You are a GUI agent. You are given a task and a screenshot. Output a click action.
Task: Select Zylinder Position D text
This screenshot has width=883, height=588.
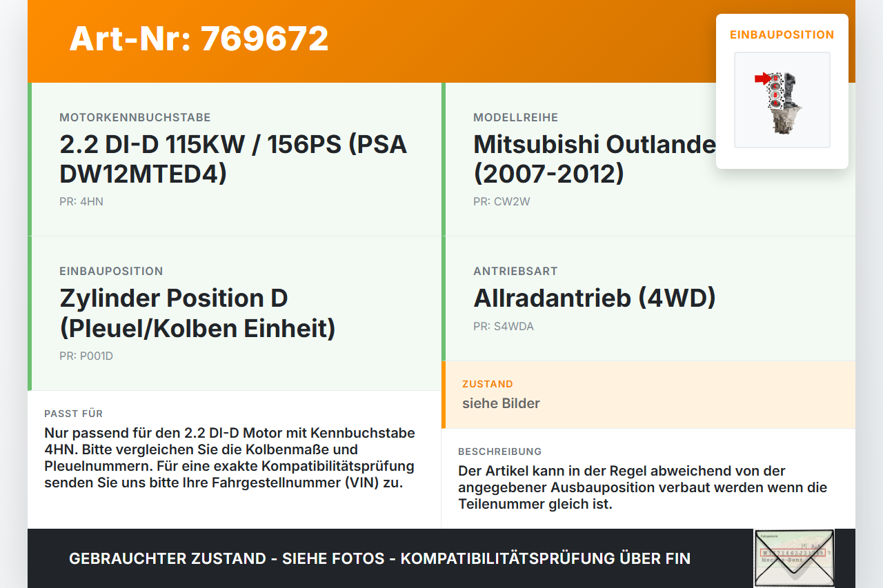[197, 313]
